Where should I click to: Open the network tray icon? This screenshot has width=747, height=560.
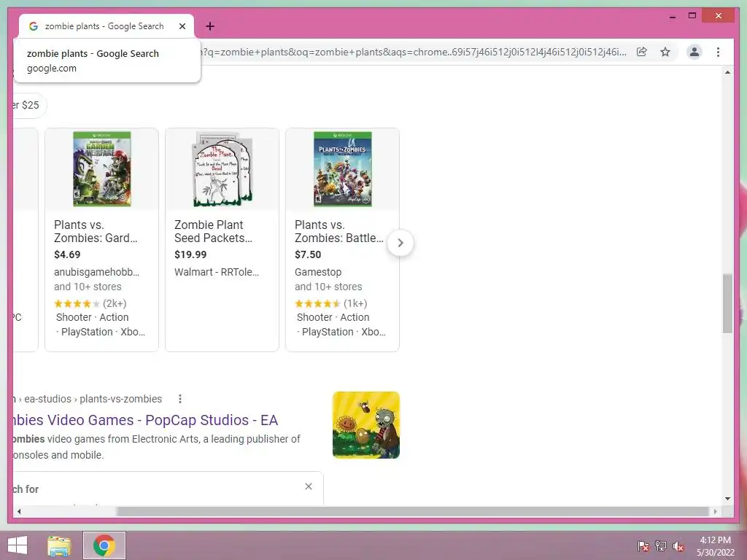661,545
